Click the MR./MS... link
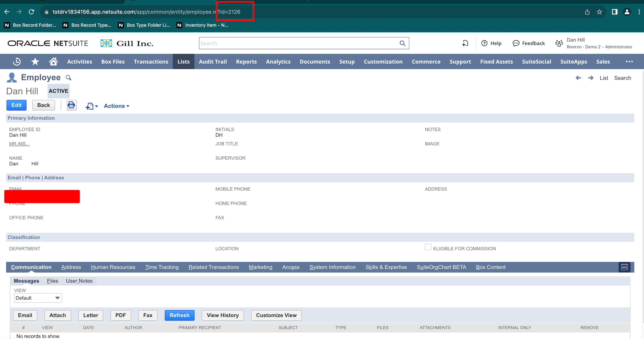The width and height of the screenshot is (644, 339). 19,144
